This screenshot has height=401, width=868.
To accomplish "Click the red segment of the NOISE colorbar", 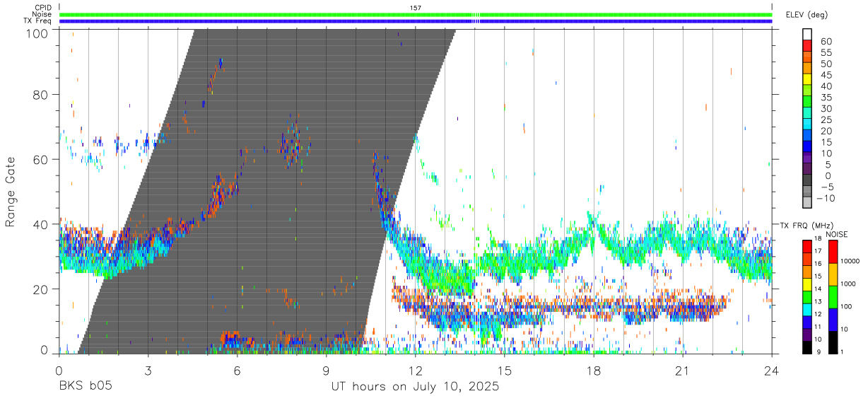I will pyautogui.click(x=832, y=252).
